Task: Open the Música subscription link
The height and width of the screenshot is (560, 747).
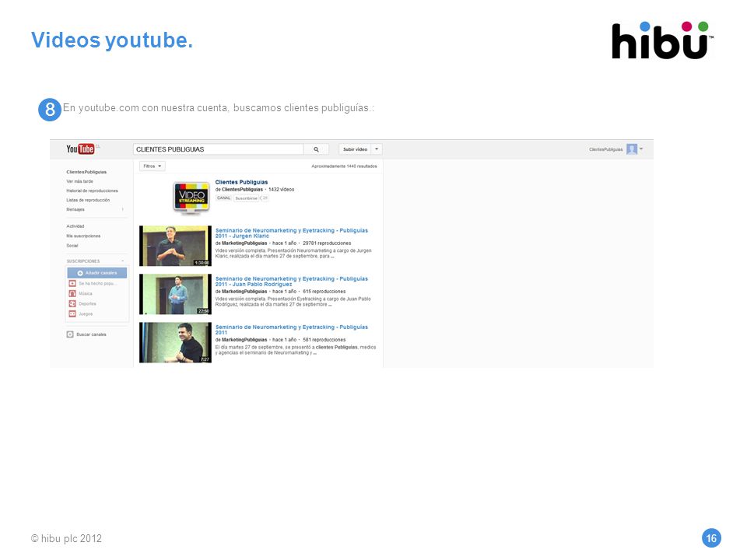Action: pyautogui.click(x=86, y=293)
